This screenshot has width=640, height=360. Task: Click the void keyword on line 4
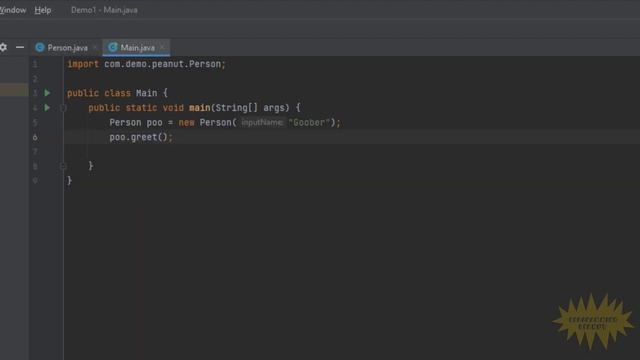(x=173, y=108)
